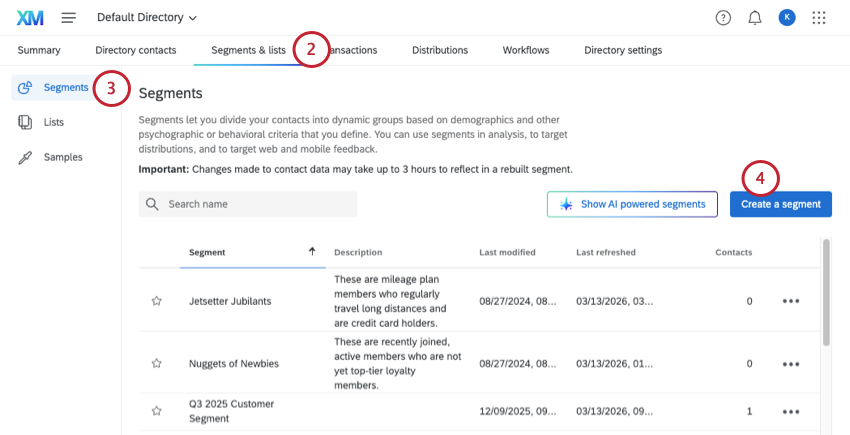This screenshot has width=850, height=435.
Task: Open the hamburger navigation menu
Action: tap(69, 18)
